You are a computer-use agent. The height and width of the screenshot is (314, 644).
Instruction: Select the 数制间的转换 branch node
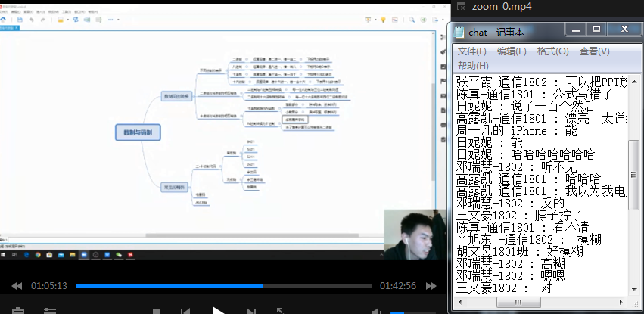click(x=176, y=96)
